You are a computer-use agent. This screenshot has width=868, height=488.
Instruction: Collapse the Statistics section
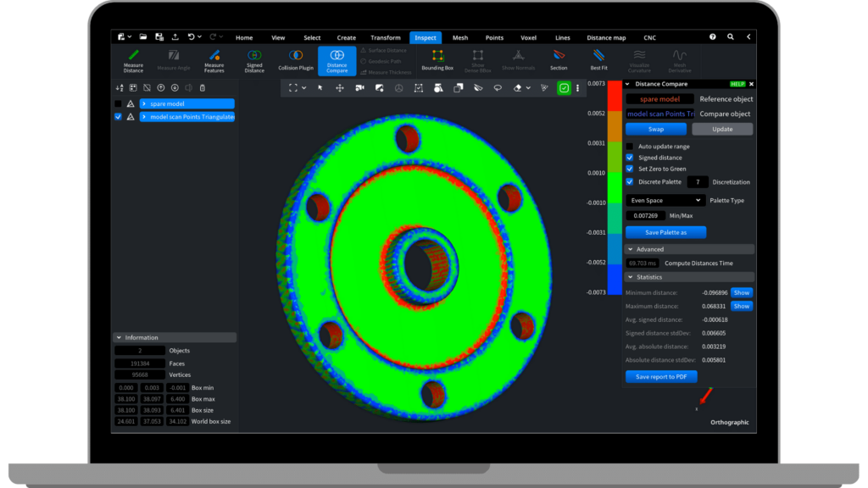click(x=629, y=277)
